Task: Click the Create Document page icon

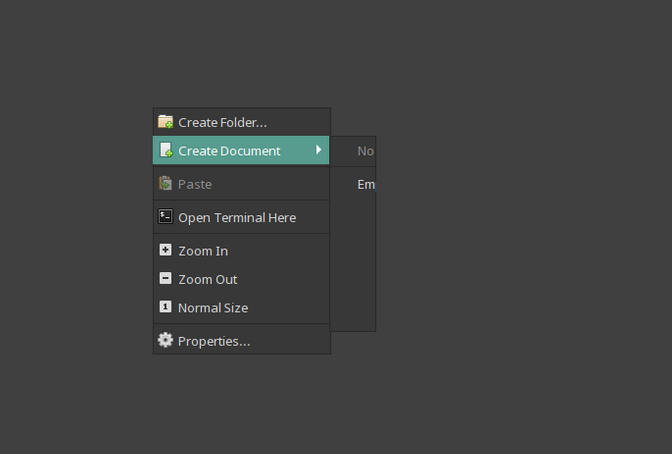Action: coord(165,151)
